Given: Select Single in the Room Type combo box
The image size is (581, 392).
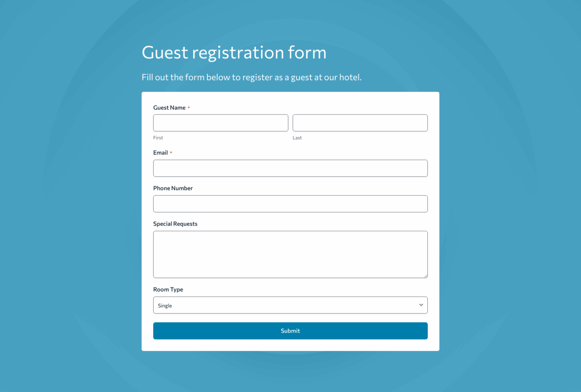Looking at the screenshot, I should (290, 305).
